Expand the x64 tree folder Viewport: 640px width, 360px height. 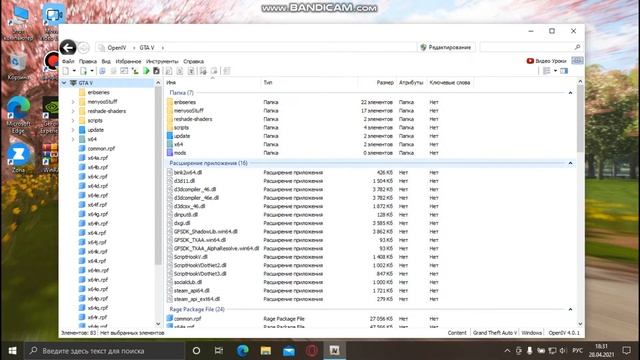pyautogui.click(x=73, y=139)
